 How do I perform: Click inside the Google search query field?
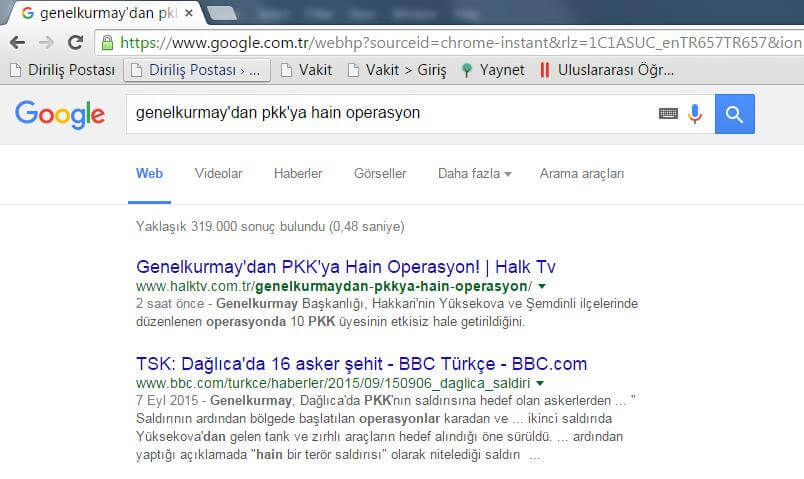pyautogui.click(x=390, y=114)
